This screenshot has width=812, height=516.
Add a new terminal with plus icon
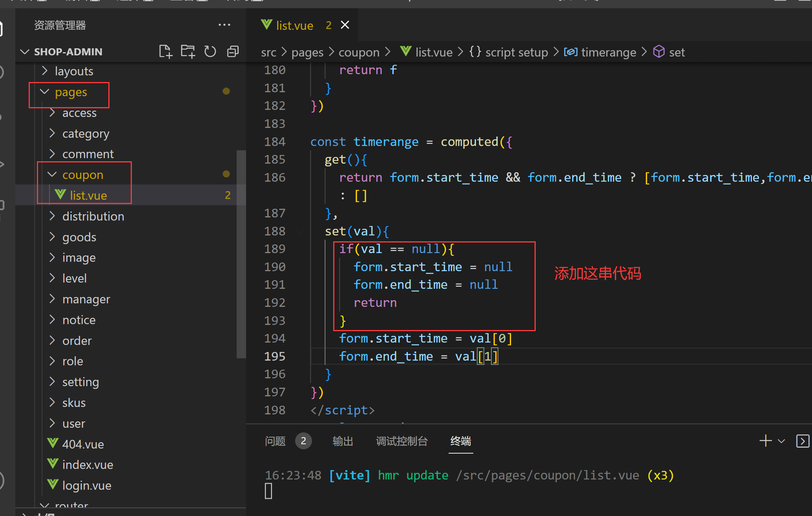(765, 441)
